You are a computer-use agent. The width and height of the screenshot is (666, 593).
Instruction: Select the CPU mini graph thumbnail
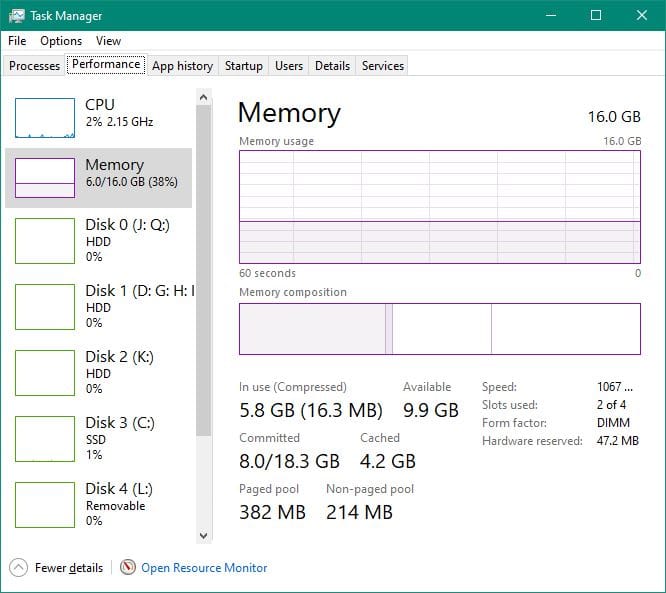pos(45,118)
